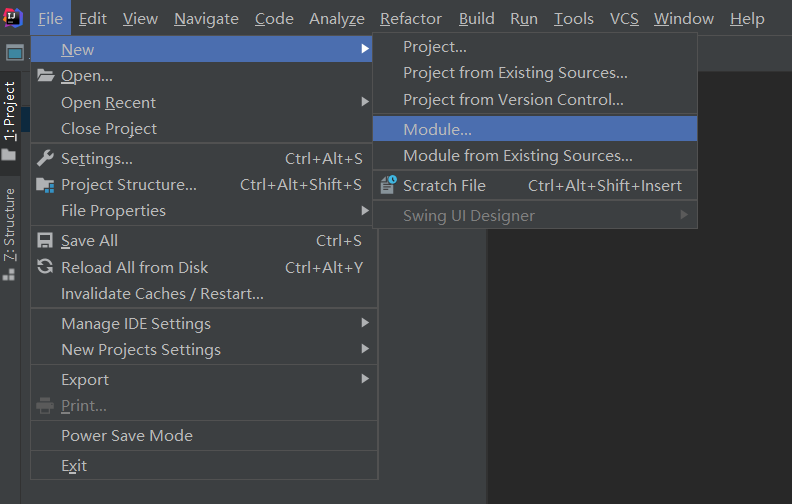Click Invalidate Caches / Restart...
The width and height of the screenshot is (792, 504).
[162, 294]
